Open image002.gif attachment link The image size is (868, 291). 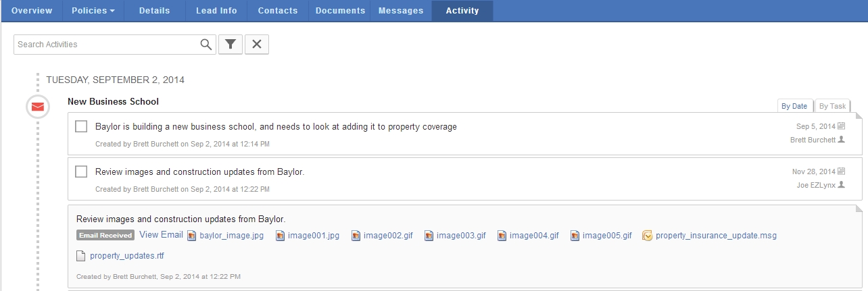click(x=388, y=236)
